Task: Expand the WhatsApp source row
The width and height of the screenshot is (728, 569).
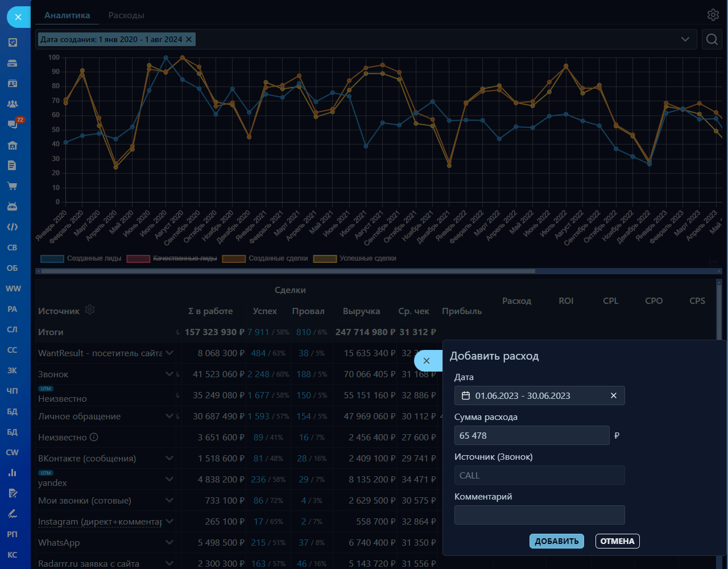Action: tap(169, 542)
